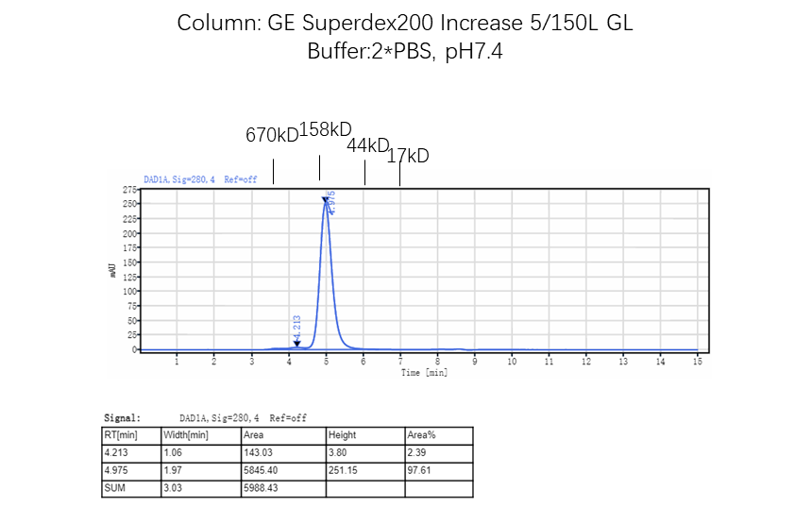Click the mAU y-axis label
The width and height of the screenshot is (812, 507).
click(x=113, y=270)
